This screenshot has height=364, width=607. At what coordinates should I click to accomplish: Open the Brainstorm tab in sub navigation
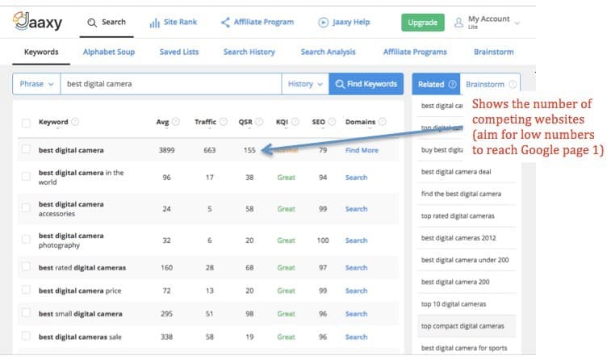coord(493,52)
